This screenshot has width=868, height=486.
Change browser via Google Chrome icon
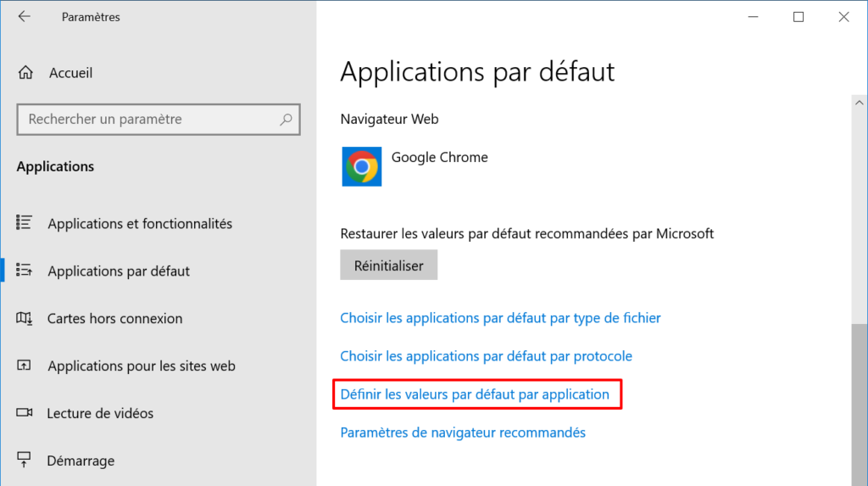point(361,166)
